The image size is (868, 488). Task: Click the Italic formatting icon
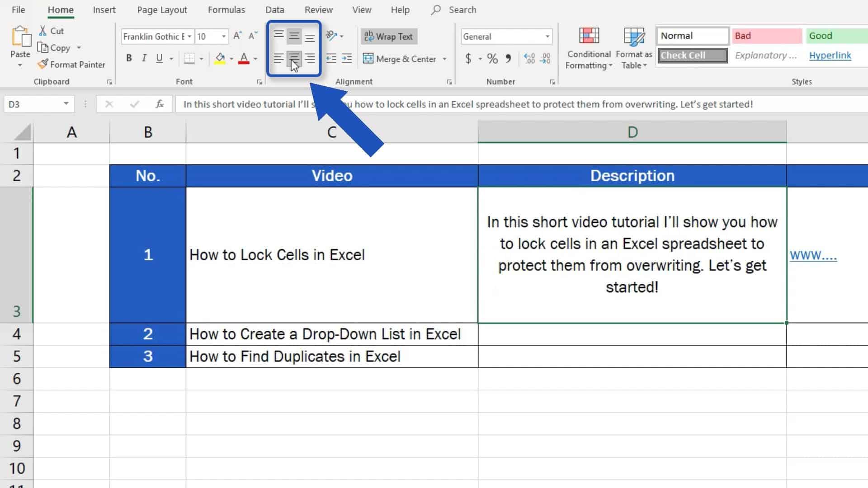click(144, 58)
